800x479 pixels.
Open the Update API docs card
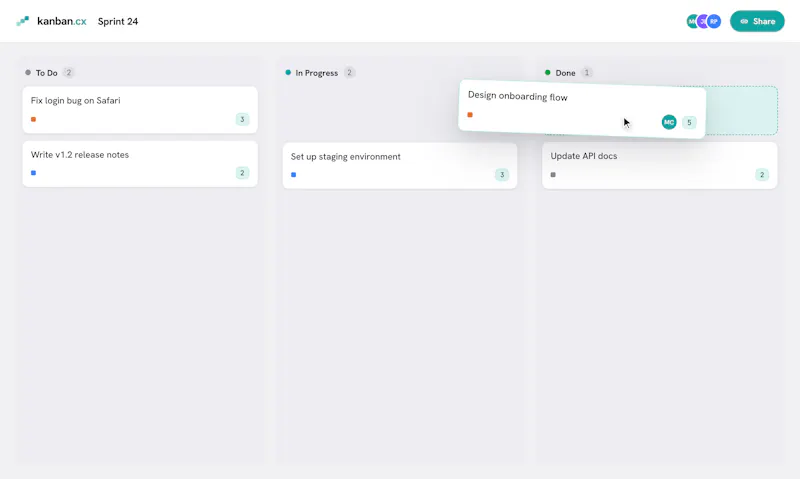pos(660,165)
